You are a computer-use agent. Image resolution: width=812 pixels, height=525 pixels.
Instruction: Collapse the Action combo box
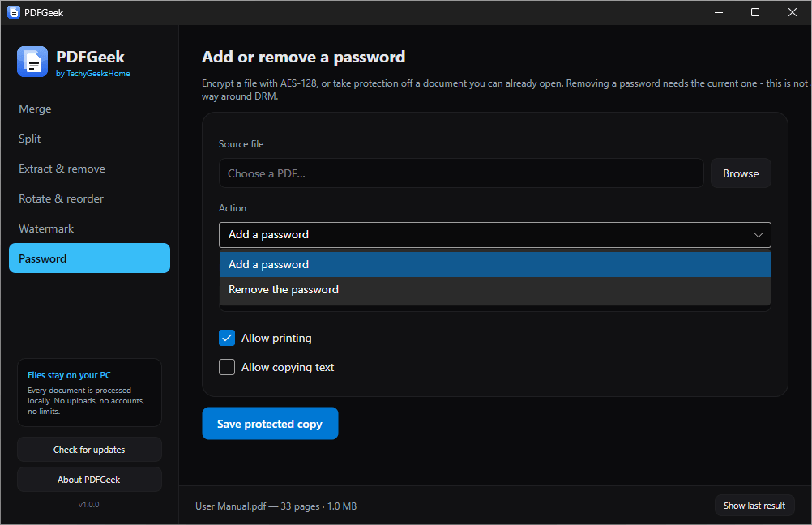[x=494, y=234]
